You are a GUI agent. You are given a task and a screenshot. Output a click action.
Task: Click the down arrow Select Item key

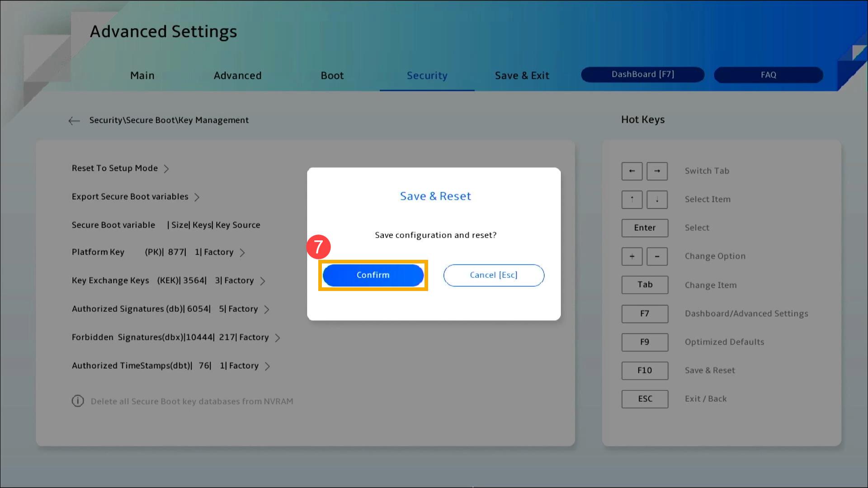click(657, 200)
